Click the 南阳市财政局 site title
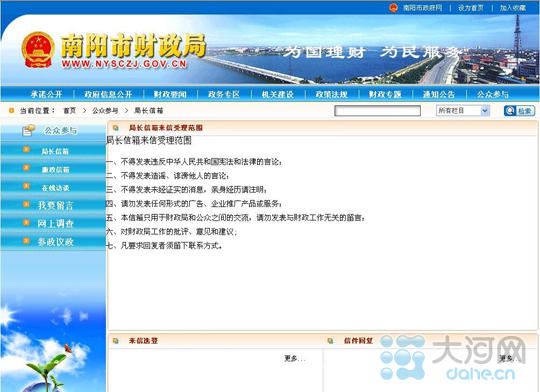The width and height of the screenshot is (540, 392). coord(133,45)
